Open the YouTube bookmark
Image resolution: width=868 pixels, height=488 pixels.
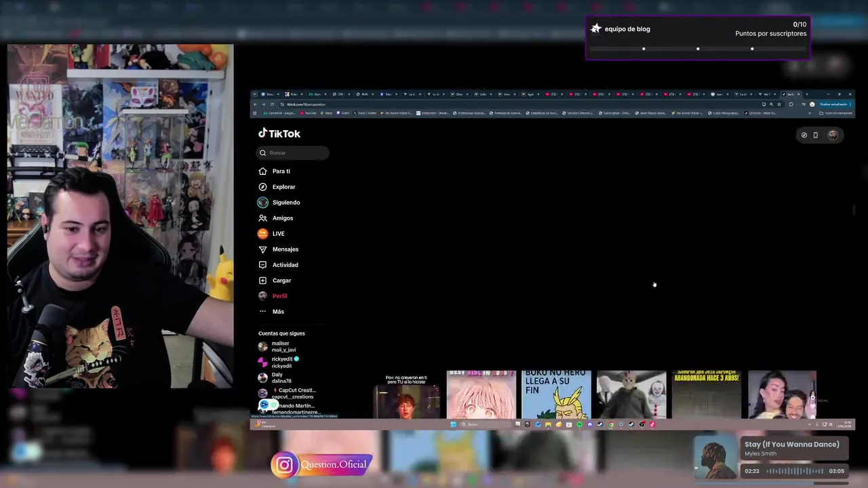(308, 113)
